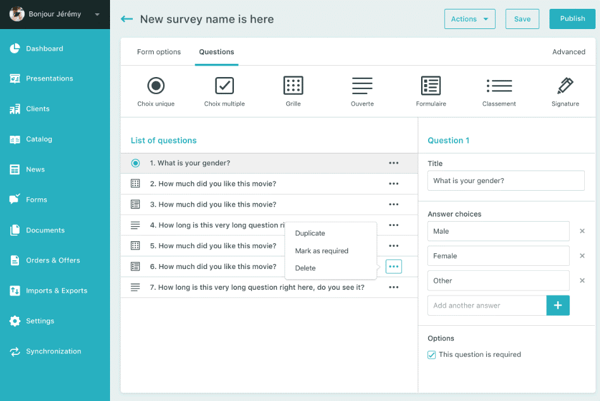Select radio icon of question 1
The height and width of the screenshot is (401, 600).
click(135, 163)
